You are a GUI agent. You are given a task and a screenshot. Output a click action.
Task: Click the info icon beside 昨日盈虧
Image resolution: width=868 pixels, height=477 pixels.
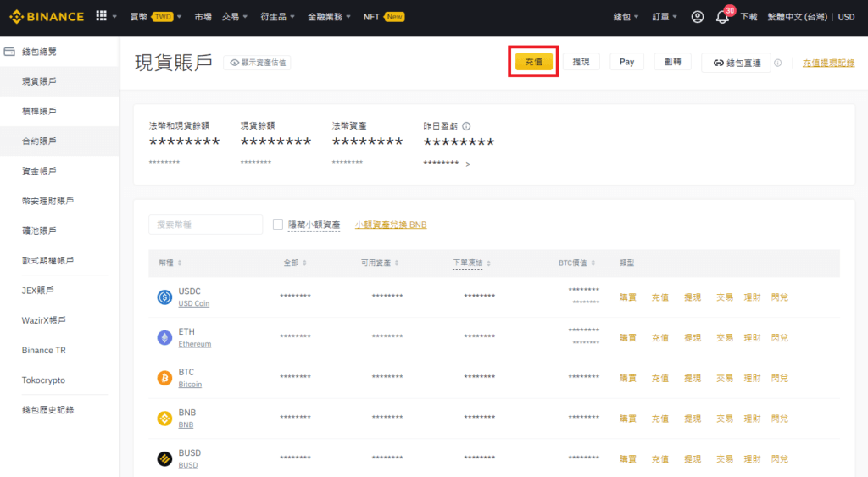click(x=466, y=126)
